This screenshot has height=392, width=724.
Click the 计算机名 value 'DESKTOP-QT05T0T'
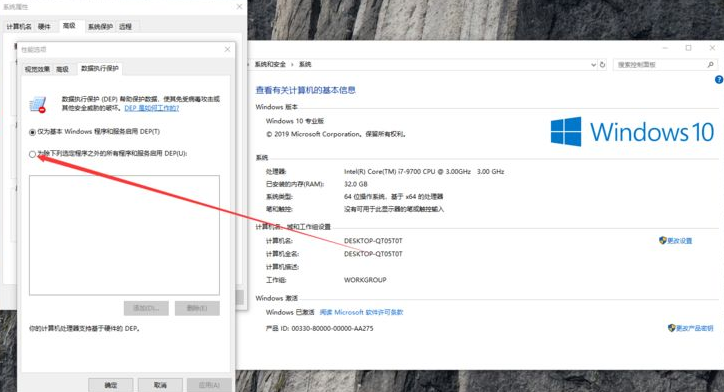[373, 241]
